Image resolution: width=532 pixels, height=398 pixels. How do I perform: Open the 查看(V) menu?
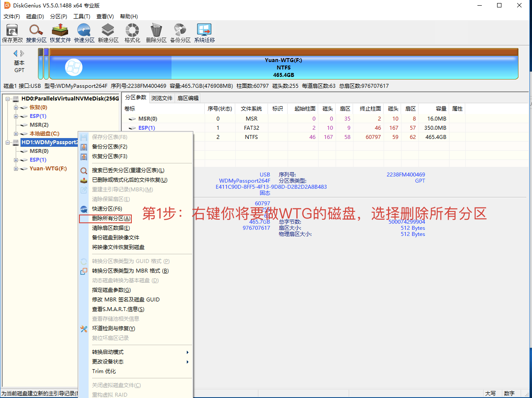(x=105, y=16)
